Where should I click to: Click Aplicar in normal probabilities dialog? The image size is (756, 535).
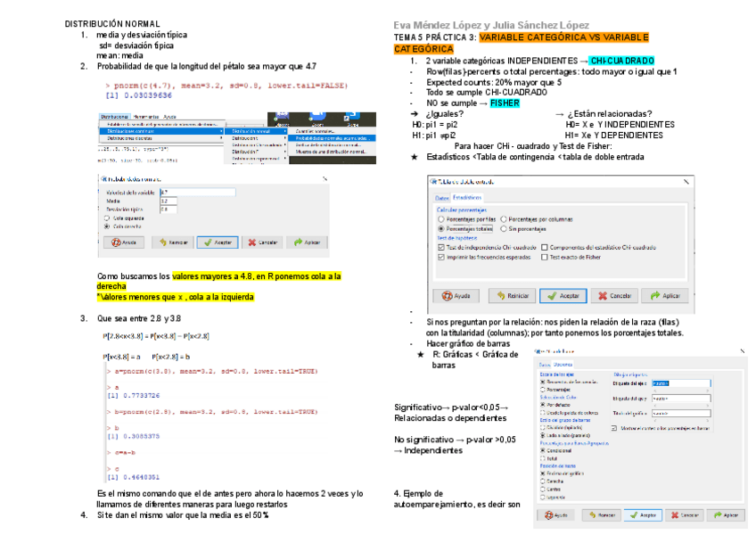307,243
